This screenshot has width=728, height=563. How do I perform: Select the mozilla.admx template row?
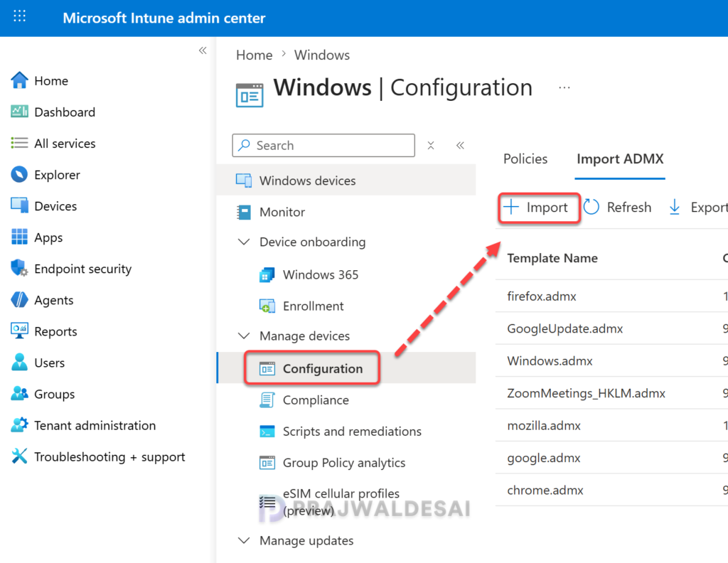tap(611, 425)
